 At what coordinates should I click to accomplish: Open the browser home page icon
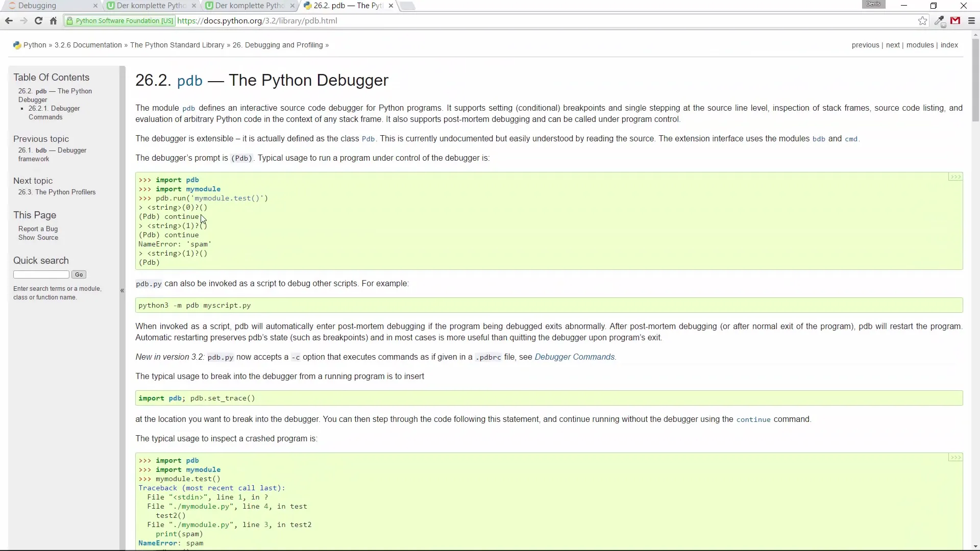[x=53, y=21]
